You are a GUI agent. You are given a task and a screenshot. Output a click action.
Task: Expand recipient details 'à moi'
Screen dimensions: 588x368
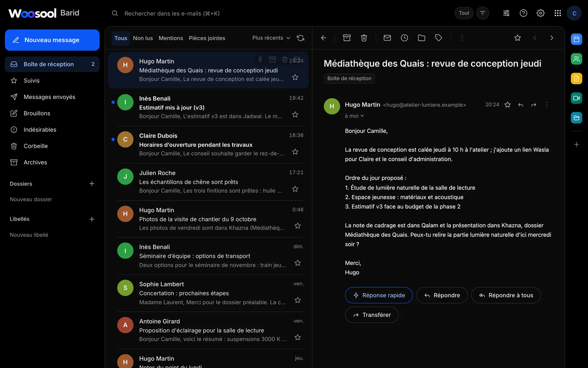354,116
